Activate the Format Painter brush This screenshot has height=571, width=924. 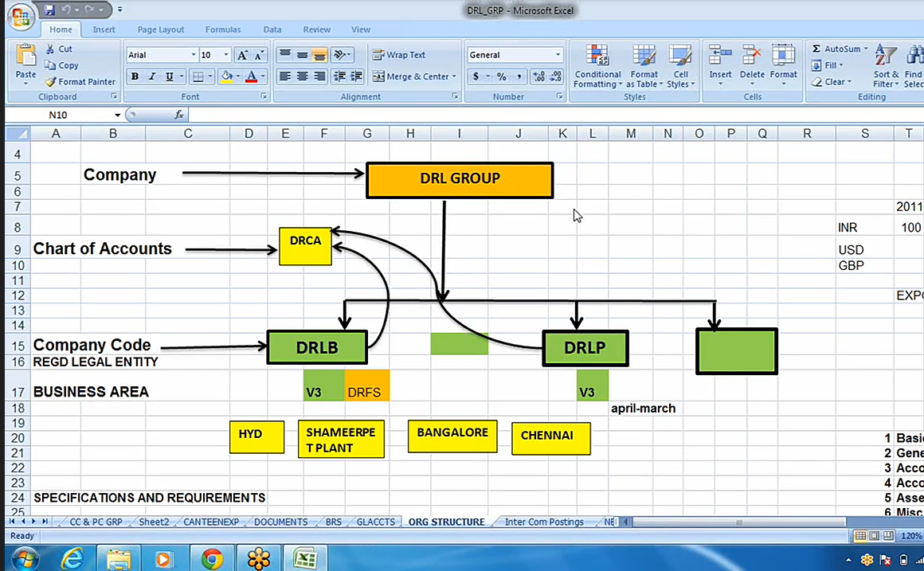click(x=80, y=82)
